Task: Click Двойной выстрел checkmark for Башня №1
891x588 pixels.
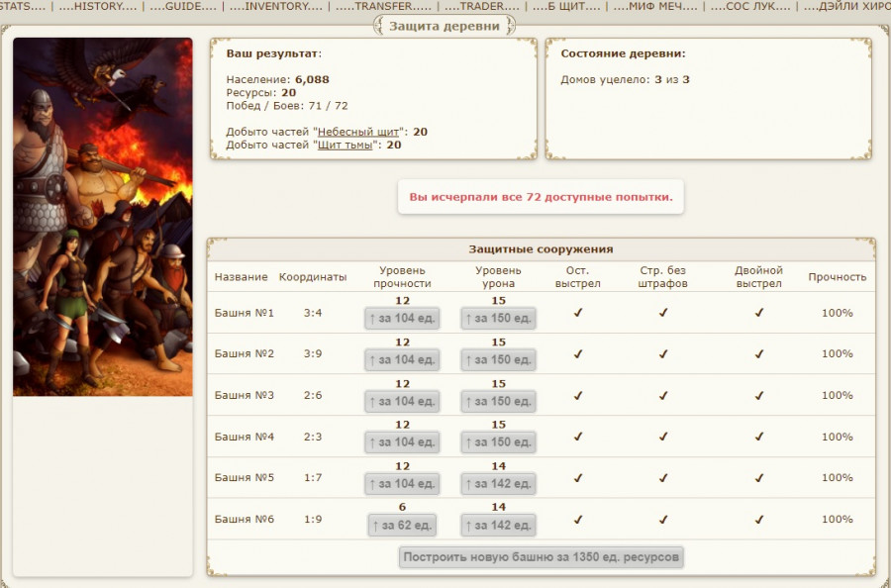Action: [x=758, y=313]
